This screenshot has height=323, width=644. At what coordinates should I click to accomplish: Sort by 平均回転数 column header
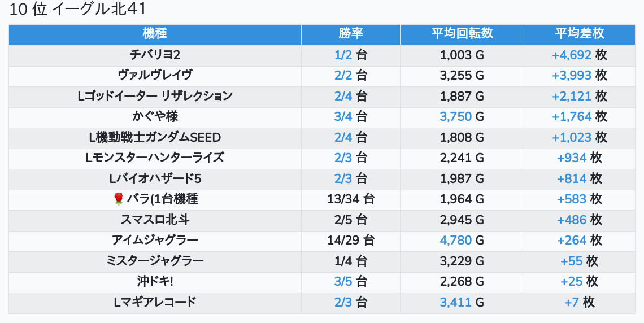coord(462,33)
